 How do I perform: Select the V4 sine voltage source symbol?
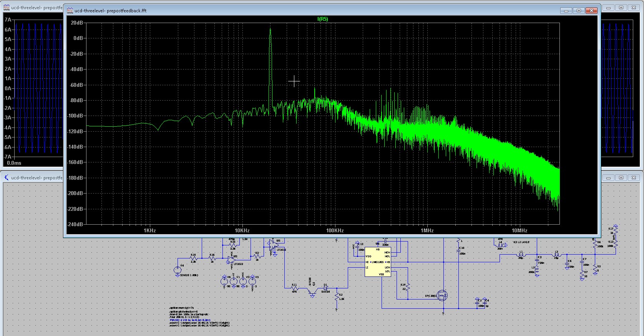178,270
